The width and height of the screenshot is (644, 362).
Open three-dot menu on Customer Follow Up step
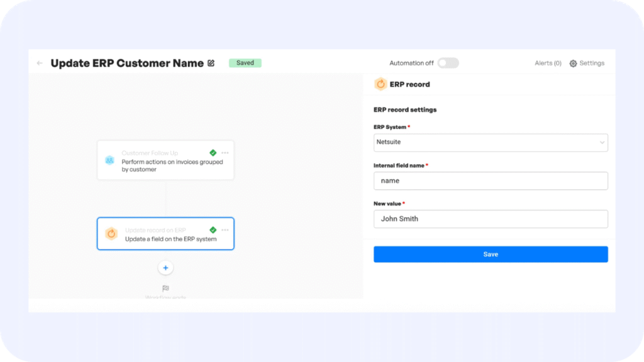point(225,153)
